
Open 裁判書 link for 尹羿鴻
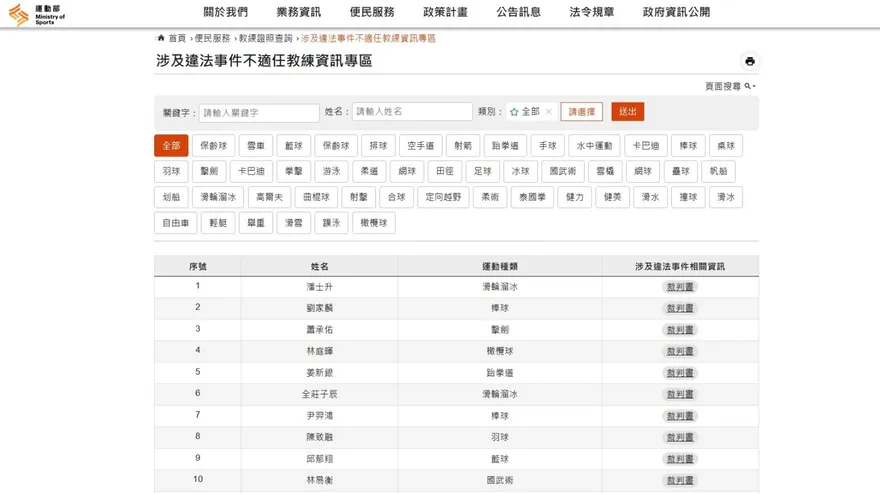(x=680, y=416)
